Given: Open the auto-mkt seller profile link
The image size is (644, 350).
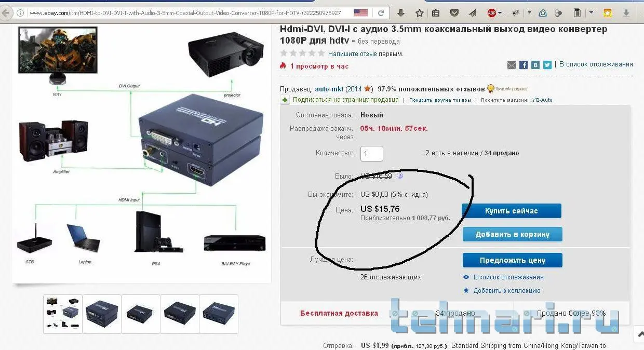Looking at the screenshot, I should (329, 89).
